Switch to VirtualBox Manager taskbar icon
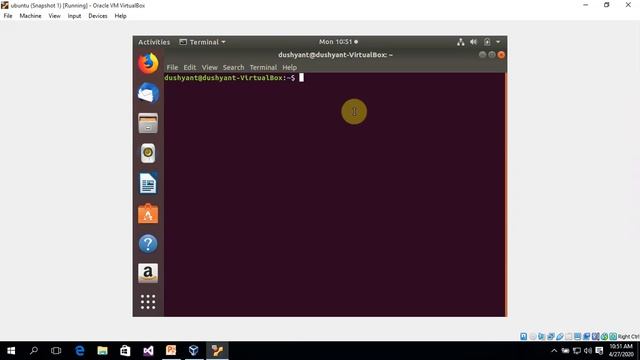This screenshot has height=360, width=640. tap(194, 351)
